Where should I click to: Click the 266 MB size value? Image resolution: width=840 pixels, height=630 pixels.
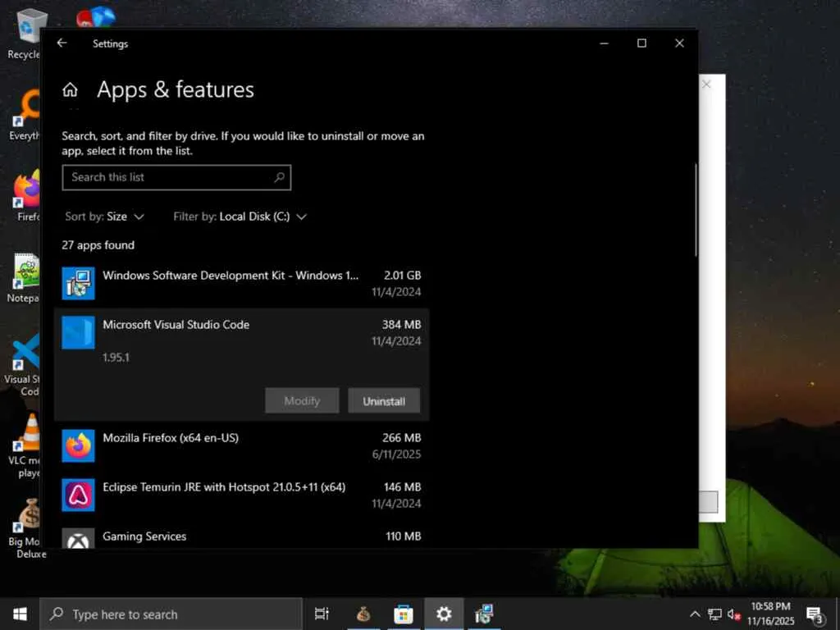pos(401,438)
